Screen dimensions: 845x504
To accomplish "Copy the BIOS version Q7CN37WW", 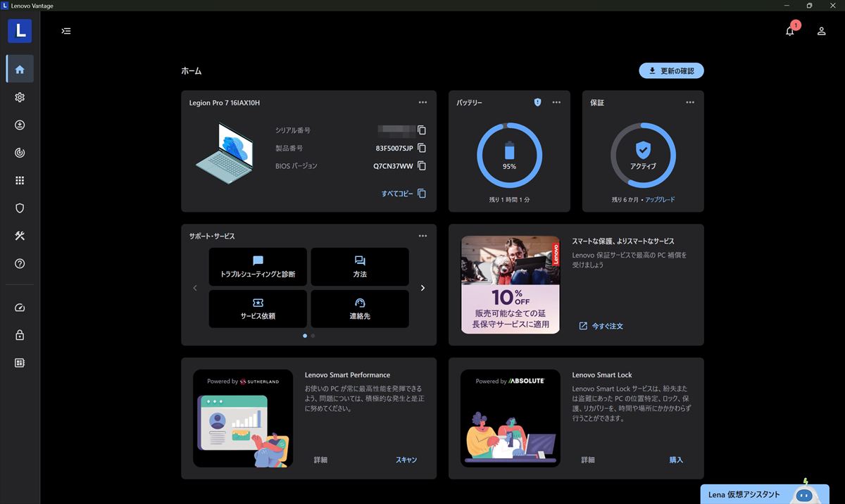I will tap(422, 166).
